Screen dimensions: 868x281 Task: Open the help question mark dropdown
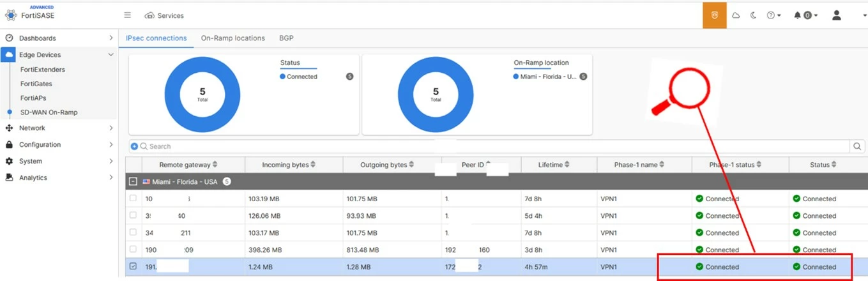[x=773, y=15]
